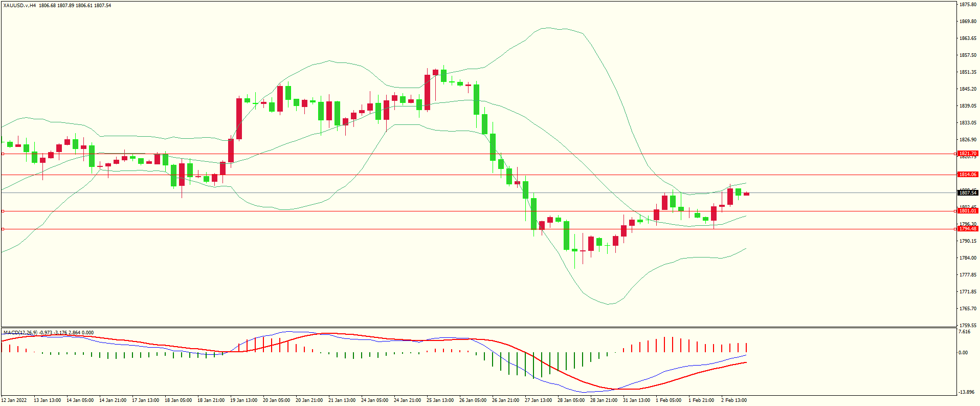980x406 pixels.
Task: Click the XAUUSD.v,H4 chart title text
Action: (19, 6)
